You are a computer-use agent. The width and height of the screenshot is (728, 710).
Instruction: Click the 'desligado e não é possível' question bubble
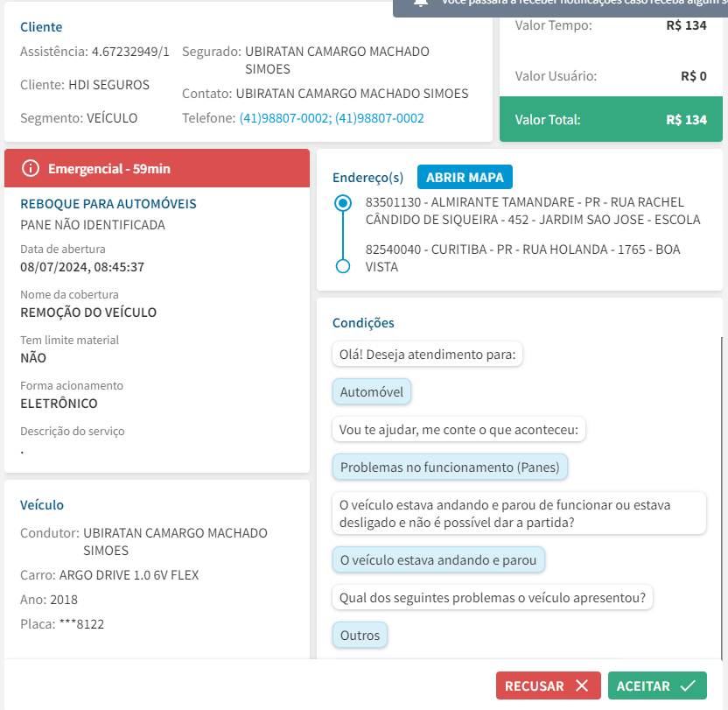pyautogui.click(x=519, y=513)
